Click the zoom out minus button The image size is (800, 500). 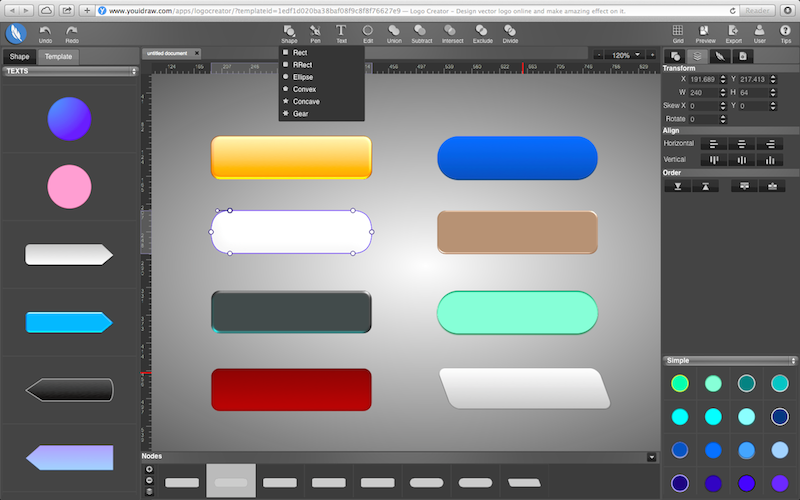[x=598, y=55]
